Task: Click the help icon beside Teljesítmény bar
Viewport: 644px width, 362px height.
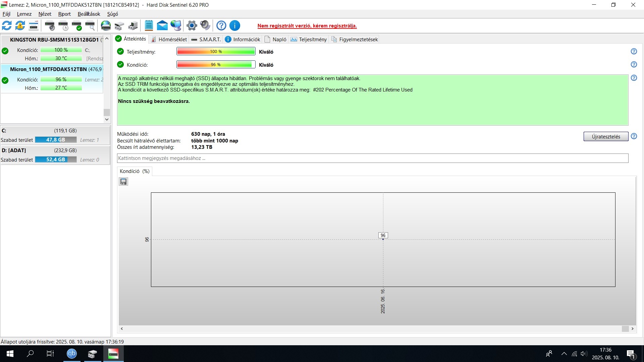Action: [x=634, y=51]
